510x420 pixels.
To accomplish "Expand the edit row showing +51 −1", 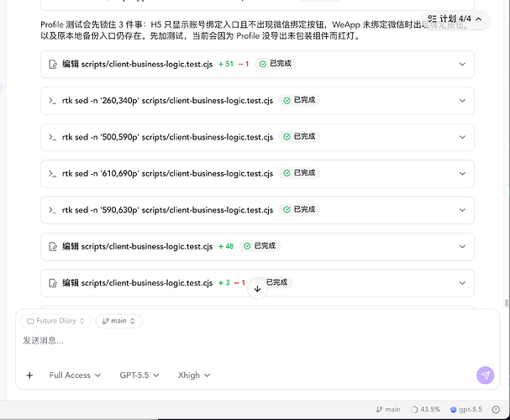I will (x=462, y=65).
